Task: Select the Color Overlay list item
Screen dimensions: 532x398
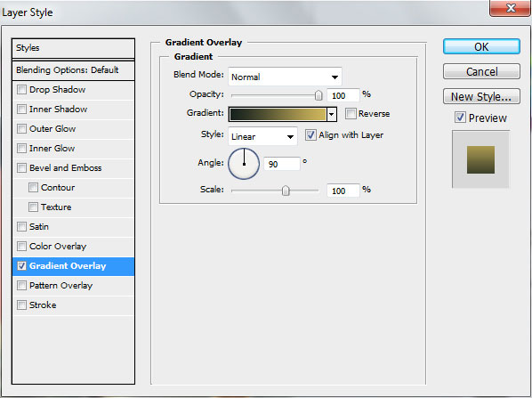Action: pyautogui.click(x=73, y=247)
